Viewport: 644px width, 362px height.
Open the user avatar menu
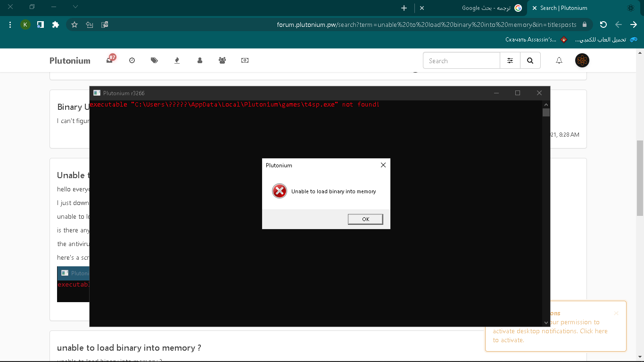point(582,60)
